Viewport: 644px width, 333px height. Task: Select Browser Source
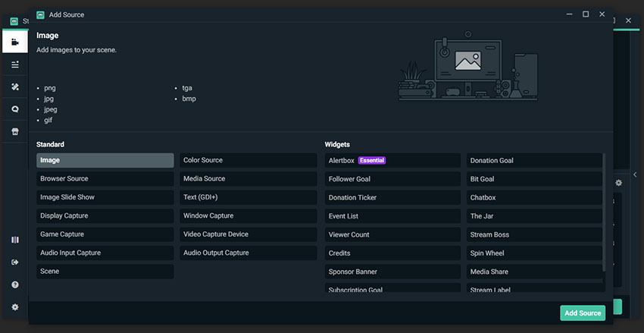(105, 179)
